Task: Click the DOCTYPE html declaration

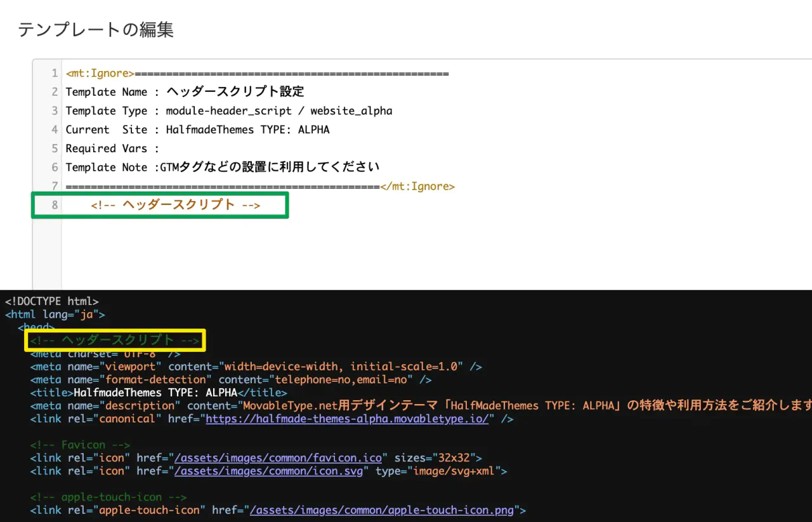Action: [x=51, y=301]
